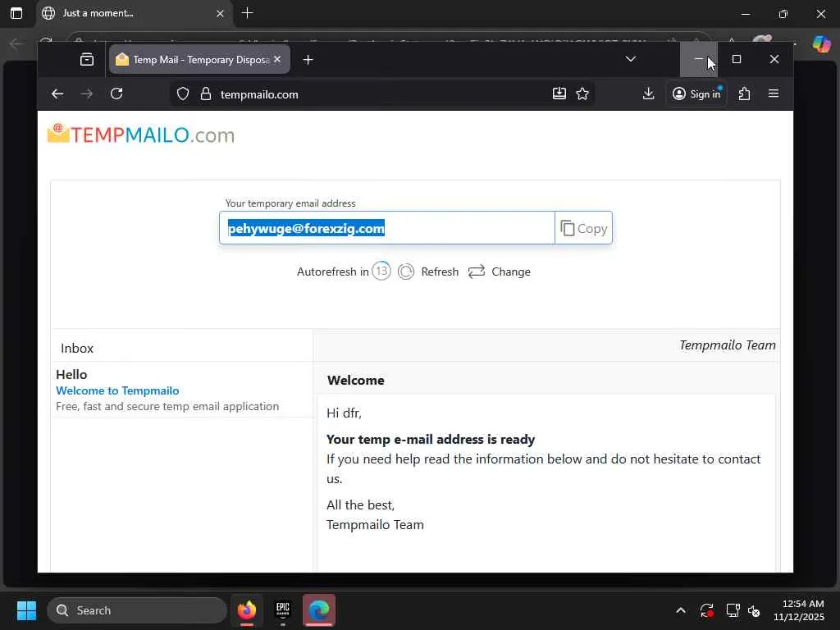Click the Welcome subject in the message pane
Viewport: 840px width, 630px height.
click(x=356, y=381)
